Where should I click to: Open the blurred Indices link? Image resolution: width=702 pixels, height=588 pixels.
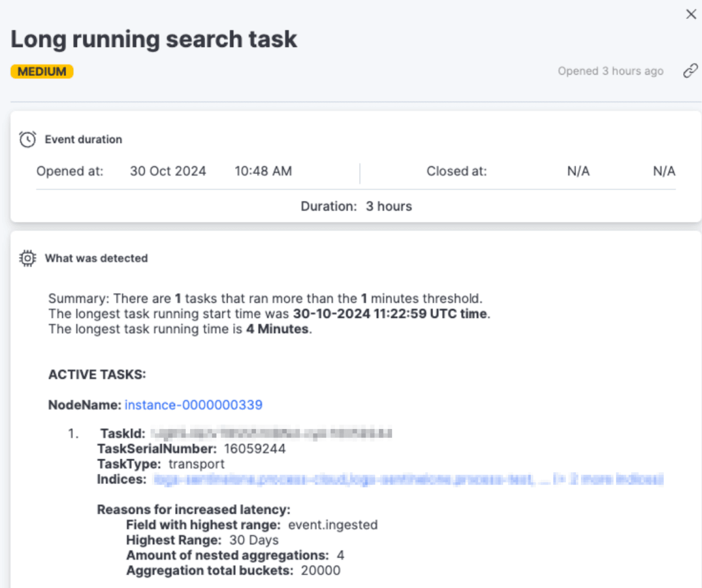(408, 479)
